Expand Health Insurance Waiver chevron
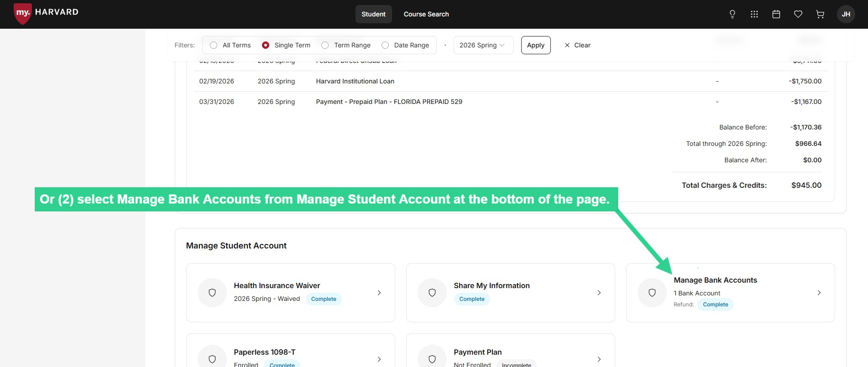 [x=379, y=293]
